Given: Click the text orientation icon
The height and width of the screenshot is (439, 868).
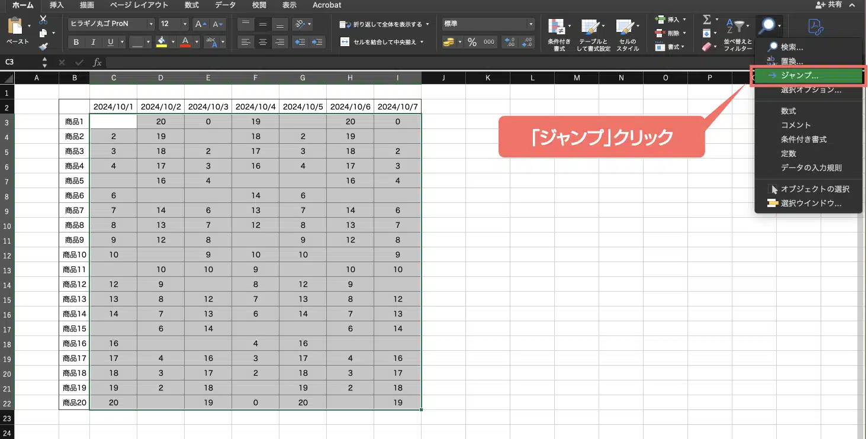Looking at the screenshot, I should tap(300, 24).
